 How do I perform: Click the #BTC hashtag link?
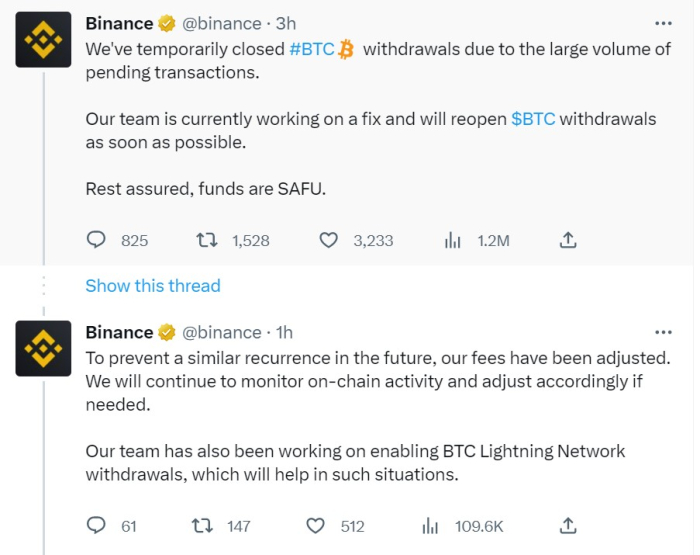coord(312,48)
